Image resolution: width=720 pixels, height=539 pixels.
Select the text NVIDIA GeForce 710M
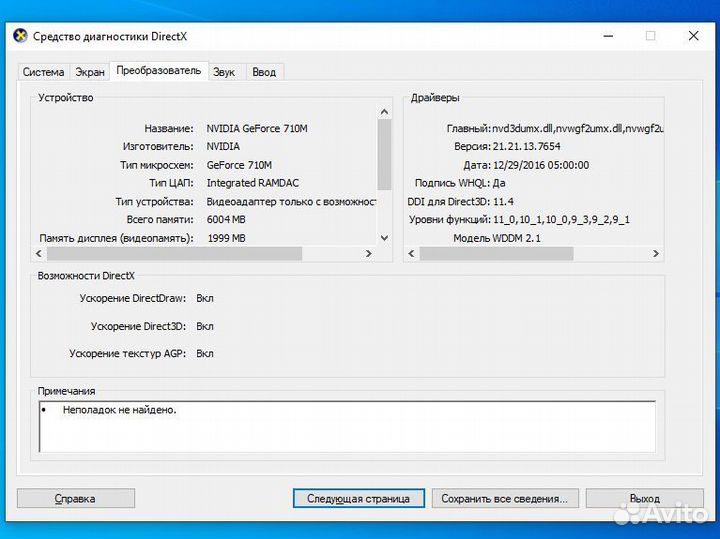click(257, 129)
